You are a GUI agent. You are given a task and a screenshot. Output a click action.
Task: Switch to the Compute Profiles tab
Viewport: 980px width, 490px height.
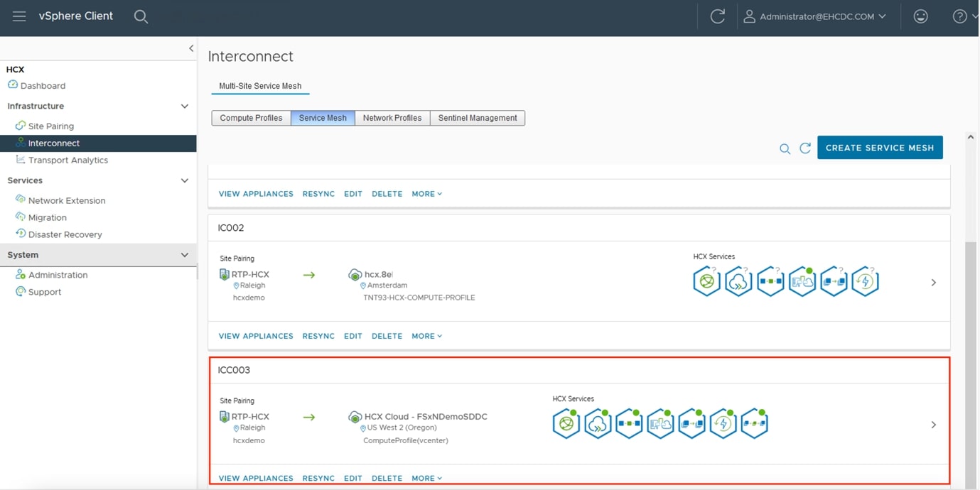pos(251,118)
